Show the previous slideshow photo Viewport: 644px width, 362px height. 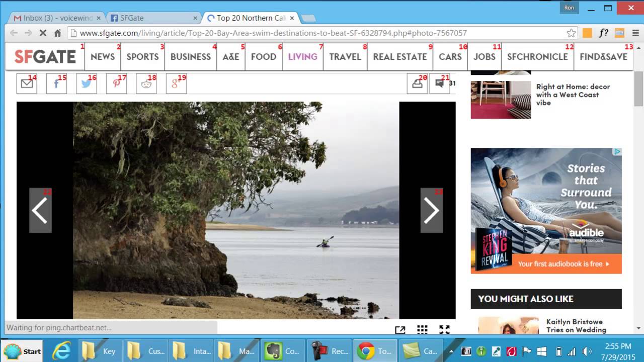40,210
